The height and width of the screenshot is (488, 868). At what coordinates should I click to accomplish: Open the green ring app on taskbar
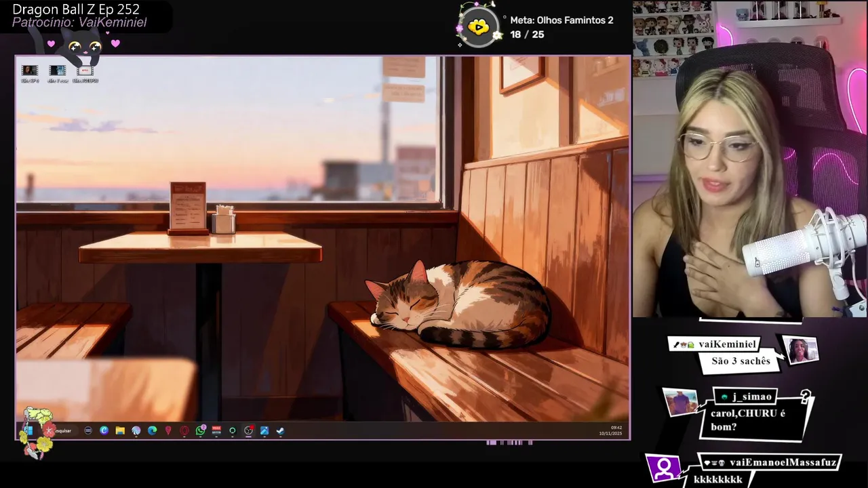tap(233, 430)
